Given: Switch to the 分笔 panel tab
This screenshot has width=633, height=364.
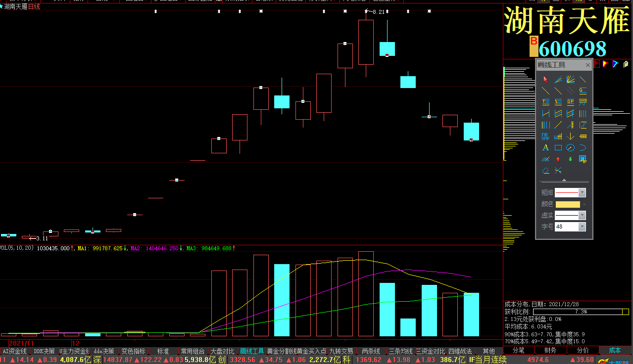Looking at the screenshot, I should pos(519,350).
